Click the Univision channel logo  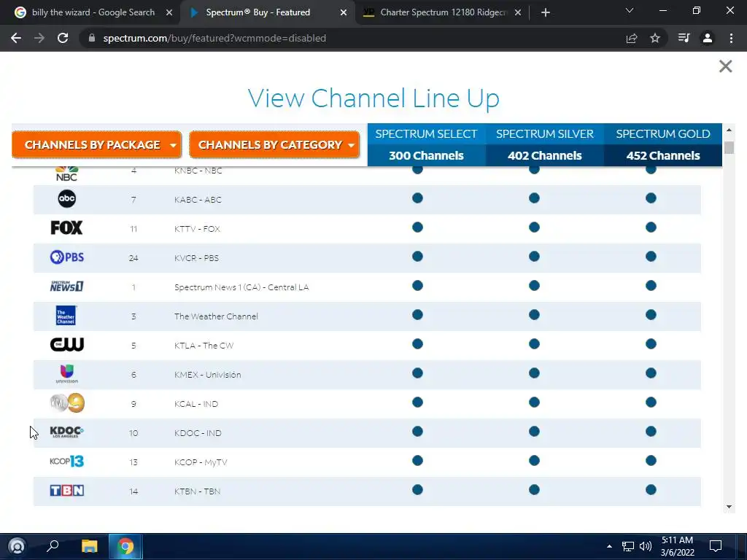coord(66,374)
